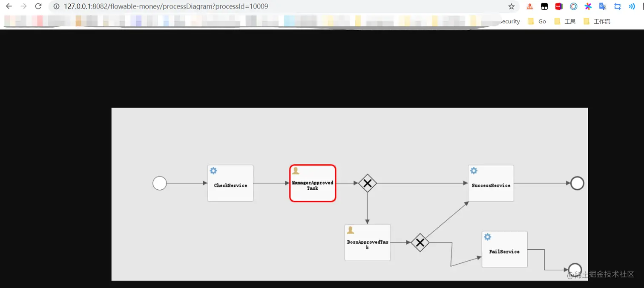Bookmark this page with the star icon
The height and width of the screenshot is (288, 644).
(512, 6)
